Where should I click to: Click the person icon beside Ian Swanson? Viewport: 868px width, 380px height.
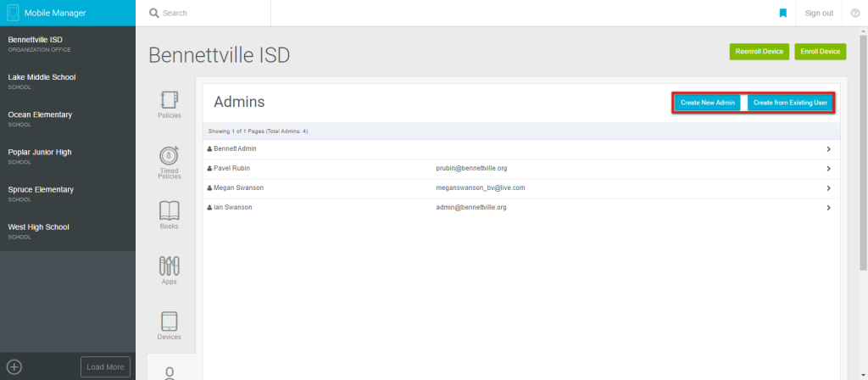click(x=210, y=208)
